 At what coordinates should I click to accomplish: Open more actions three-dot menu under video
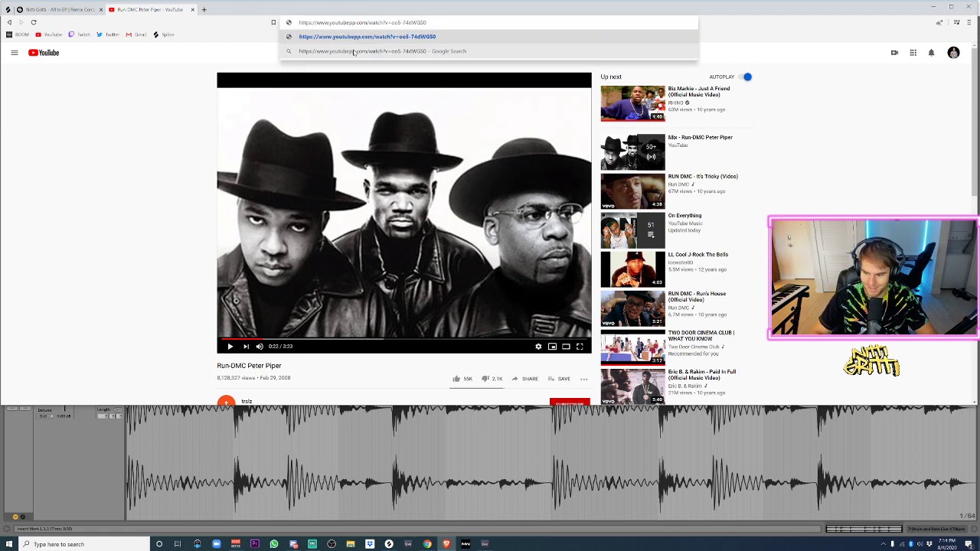pyautogui.click(x=583, y=379)
